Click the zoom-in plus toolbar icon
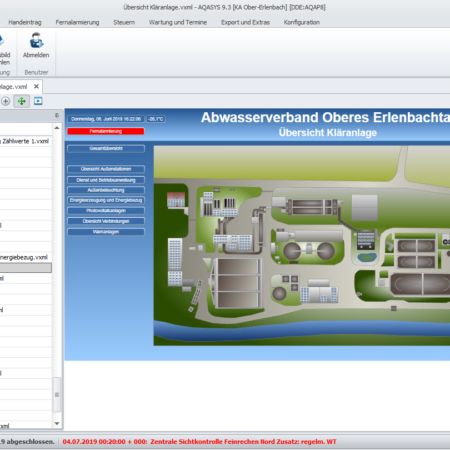This screenshot has height=450, width=450. point(5,101)
